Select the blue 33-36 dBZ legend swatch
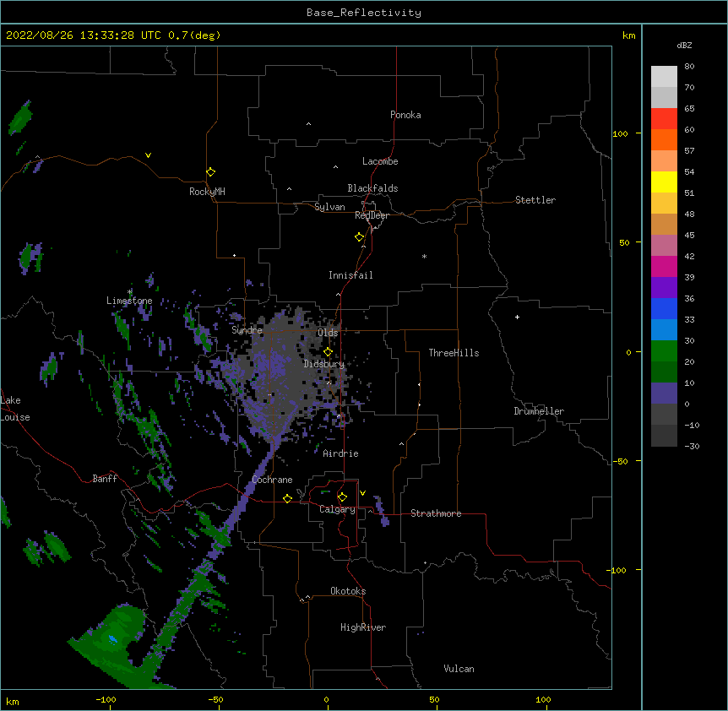Viewport: 728px width, 711px height. 664,309
